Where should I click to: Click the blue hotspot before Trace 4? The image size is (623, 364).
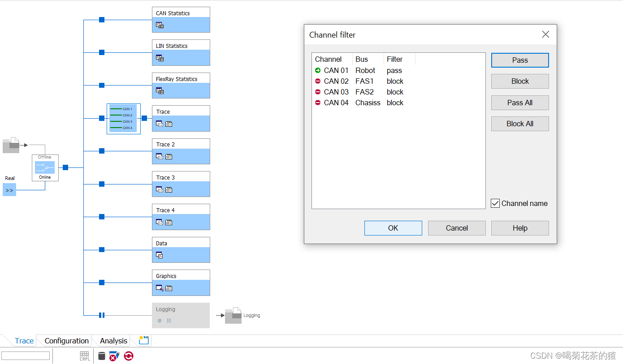coord(102,217)
